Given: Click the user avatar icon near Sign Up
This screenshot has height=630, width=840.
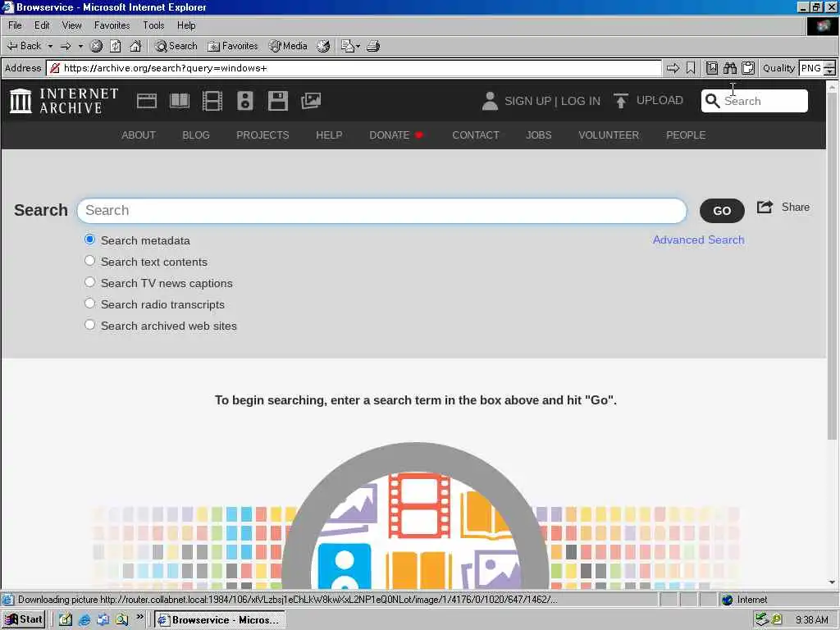Looking at the screenshot, I should pos(490,101).
